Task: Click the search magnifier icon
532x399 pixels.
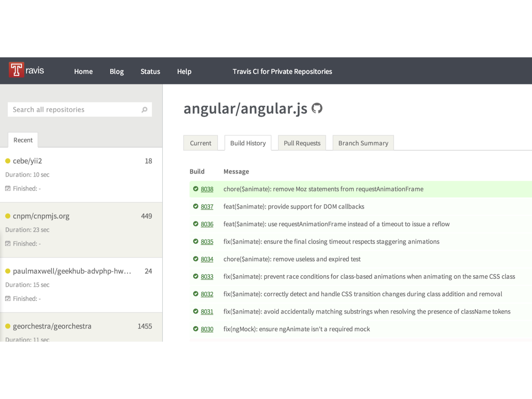Action: pos(144,110)
